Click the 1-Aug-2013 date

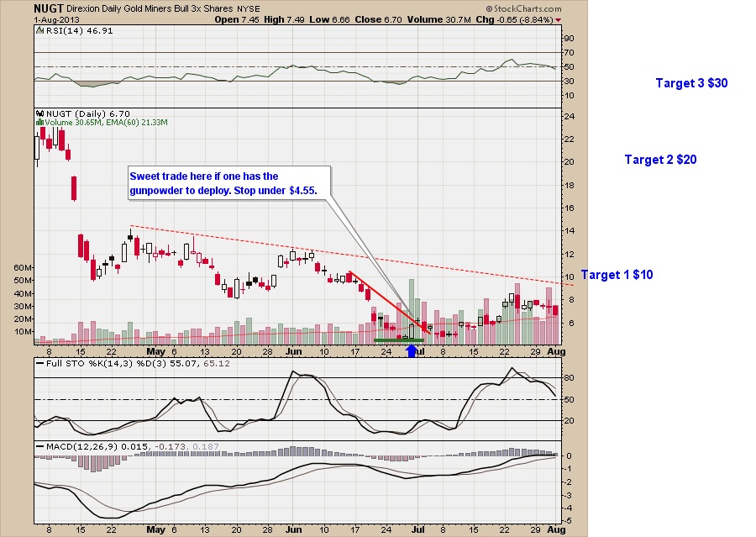[56, 20]
